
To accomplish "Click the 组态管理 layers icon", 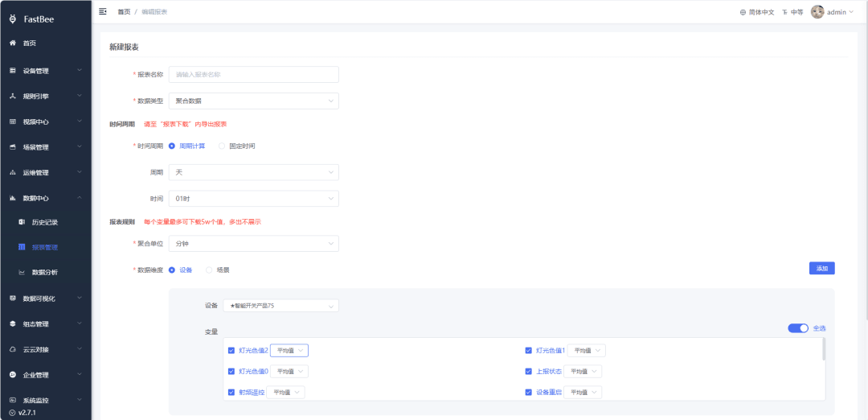I will point(13,324).
